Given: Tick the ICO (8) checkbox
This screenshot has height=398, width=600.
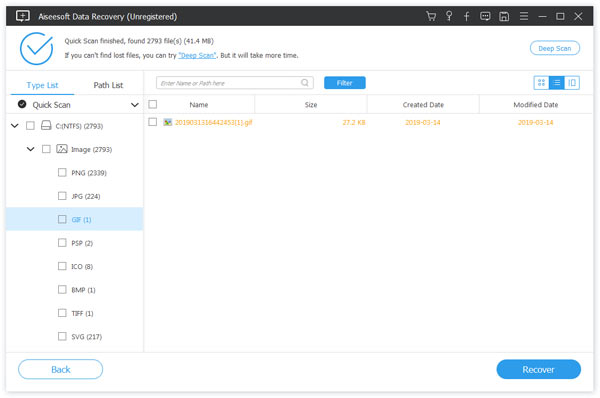Looking at the screenshot, I should tap(62, 266).
